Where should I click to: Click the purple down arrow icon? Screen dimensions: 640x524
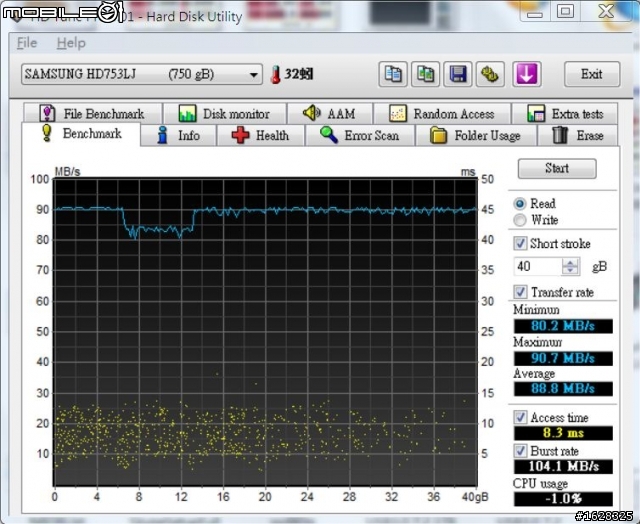coord(526,74)
